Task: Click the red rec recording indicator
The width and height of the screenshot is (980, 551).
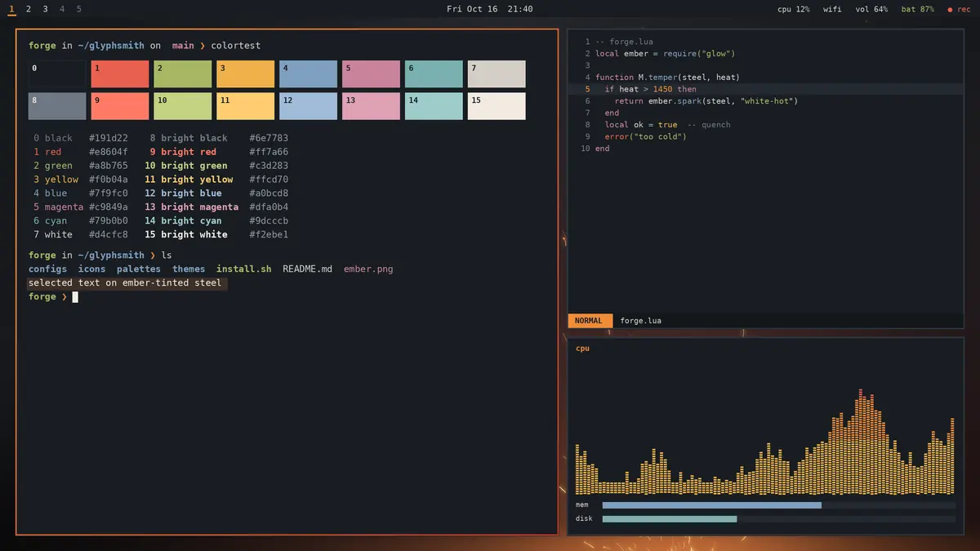Action: click(x=959, y=9)
